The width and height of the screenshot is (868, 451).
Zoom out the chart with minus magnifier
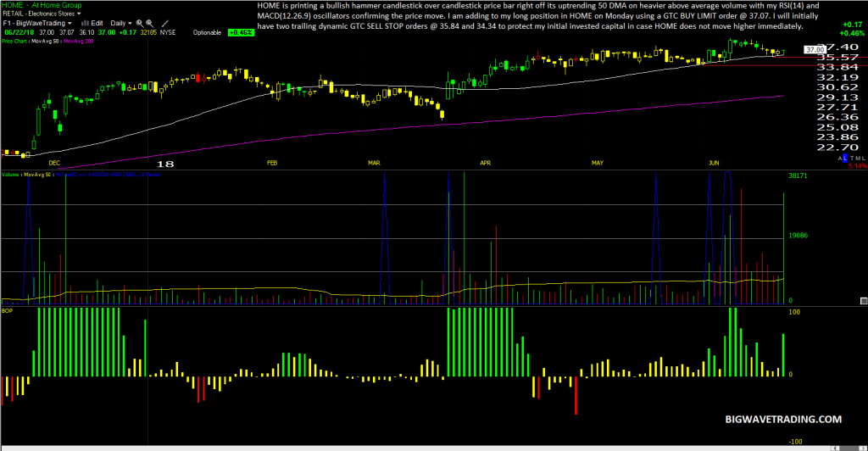pyautogui.click(x=150, y=24)
